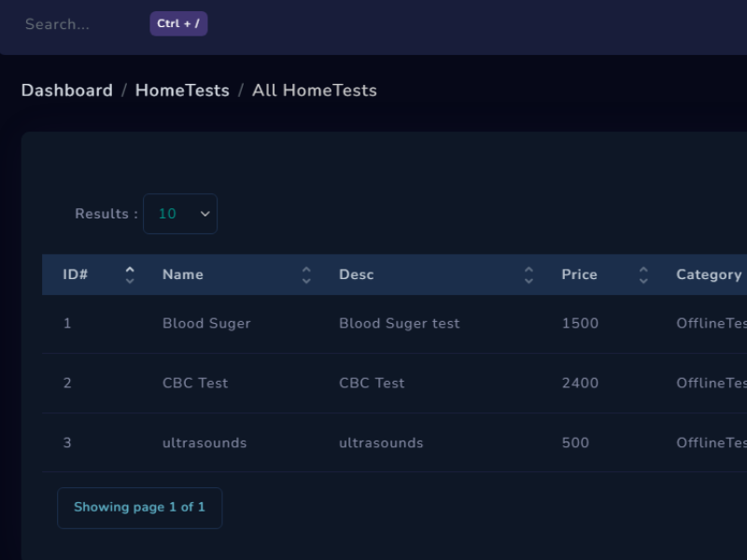Click the Price column header label

coord(579,274)
